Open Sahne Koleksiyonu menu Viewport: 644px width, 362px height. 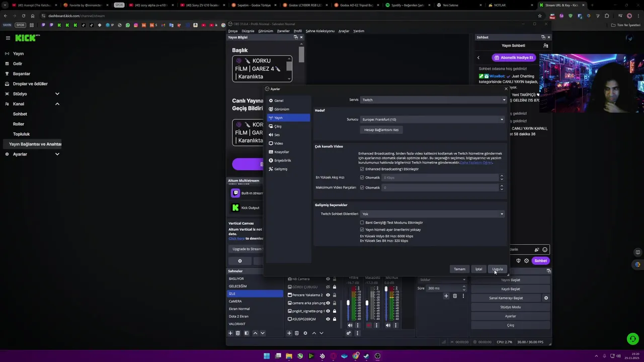coord(320,31)
